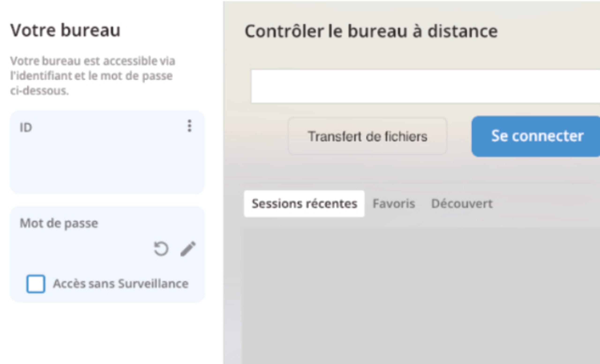Click the blue Se connecter button
Viewport: 600px width, 364px height.
point(536,136)
